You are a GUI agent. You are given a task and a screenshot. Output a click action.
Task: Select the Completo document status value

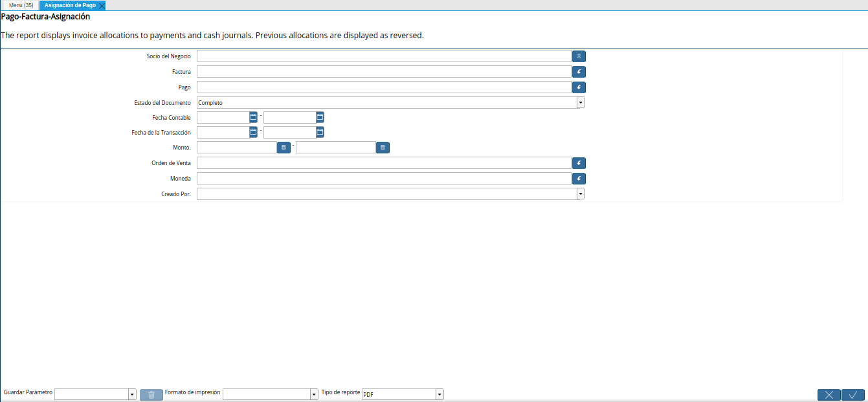(386, 102)
